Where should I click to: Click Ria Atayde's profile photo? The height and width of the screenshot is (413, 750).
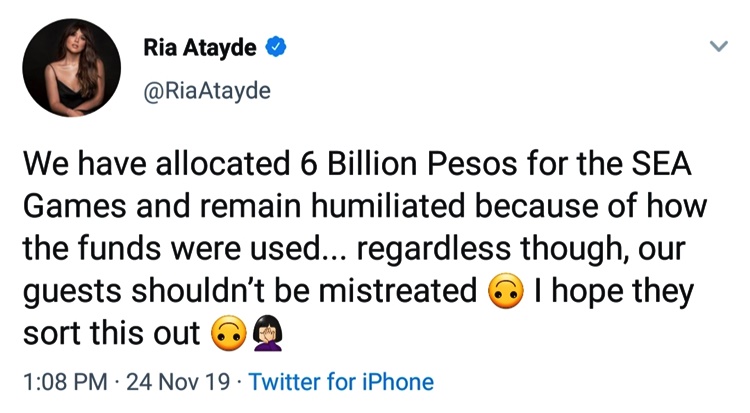[71, 68]
